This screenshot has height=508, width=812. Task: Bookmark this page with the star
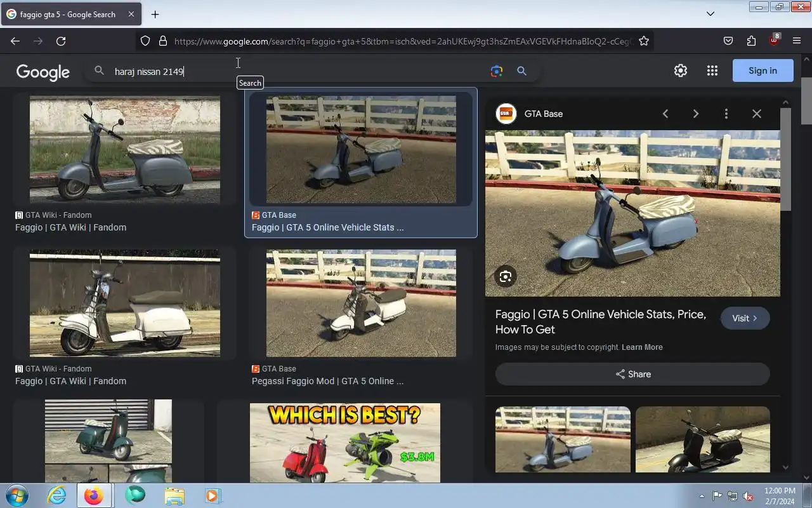[644, 41]
